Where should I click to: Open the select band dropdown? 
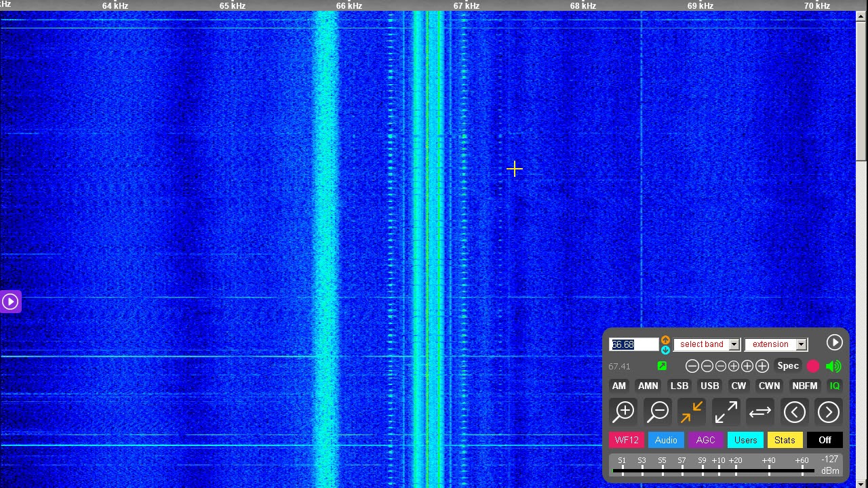[706, 344]
